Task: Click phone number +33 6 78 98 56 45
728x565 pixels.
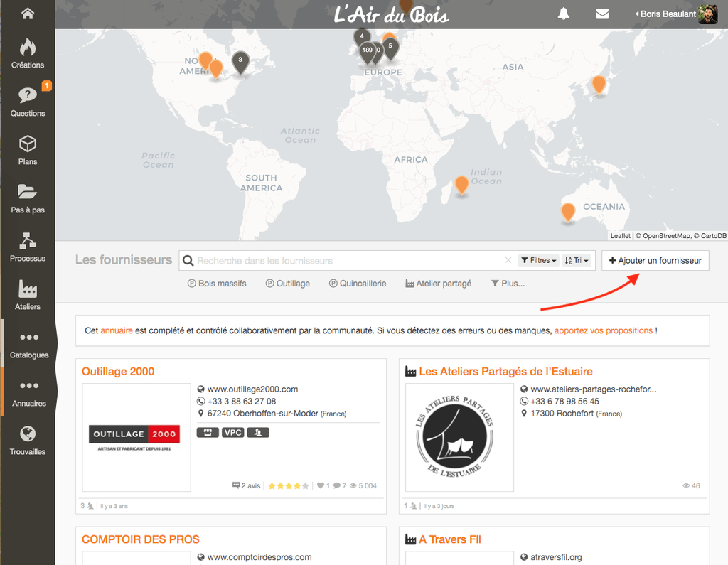Action: click(x=564, y=401)
